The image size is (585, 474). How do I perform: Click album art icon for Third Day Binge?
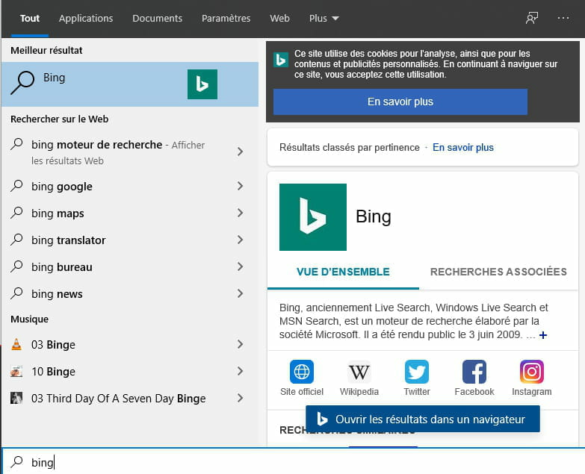click(16, 398)
